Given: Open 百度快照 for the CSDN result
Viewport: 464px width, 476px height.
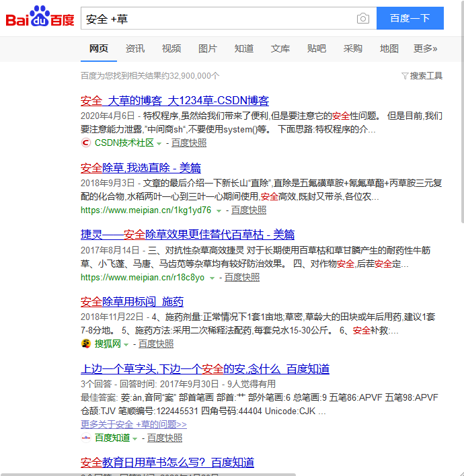Looking at the screenshot, I should (189, 143).
